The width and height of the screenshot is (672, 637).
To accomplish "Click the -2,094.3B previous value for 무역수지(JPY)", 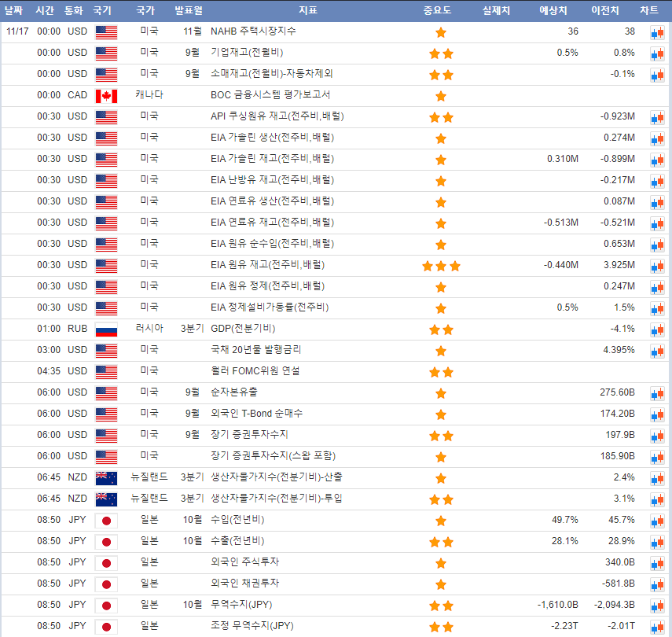I will 610,605.
